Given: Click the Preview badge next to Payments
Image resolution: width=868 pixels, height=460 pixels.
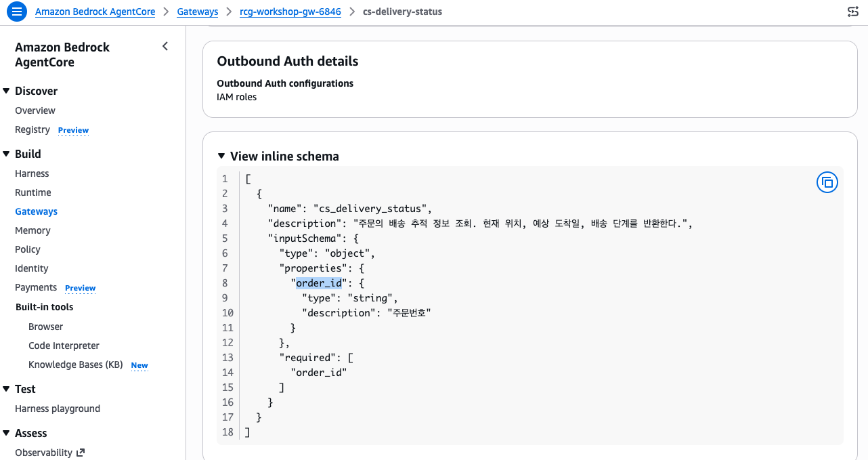Looking at the screenshot, I should [x=80, y=288].
